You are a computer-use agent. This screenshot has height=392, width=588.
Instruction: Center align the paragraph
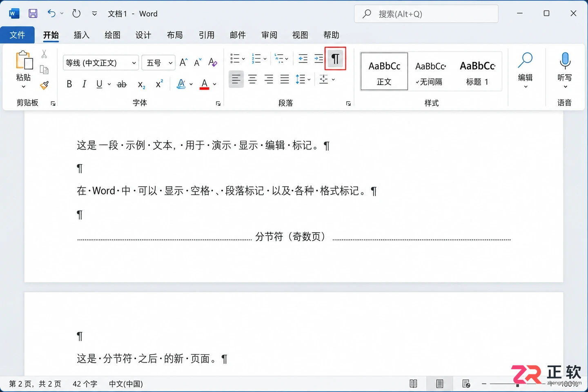(252, 79)
